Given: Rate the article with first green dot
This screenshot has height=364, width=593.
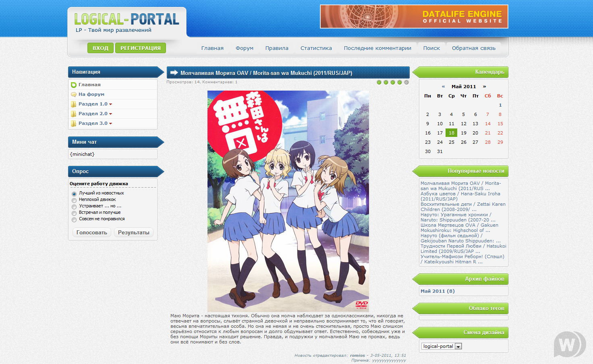Looking at the screenshot, I should coord(379,82).
